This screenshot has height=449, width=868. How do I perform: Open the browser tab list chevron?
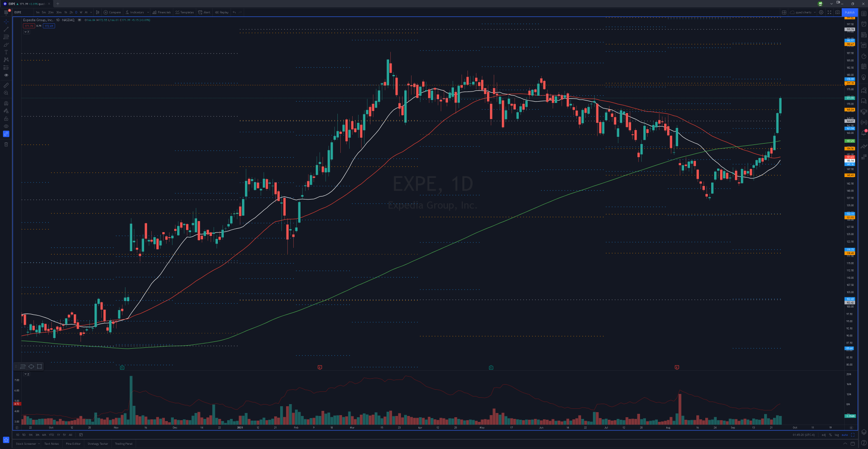(831, 4)
